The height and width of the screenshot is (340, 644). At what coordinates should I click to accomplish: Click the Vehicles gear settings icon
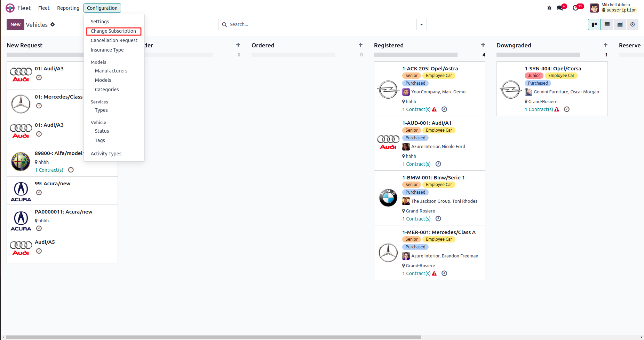pos(53,24)
